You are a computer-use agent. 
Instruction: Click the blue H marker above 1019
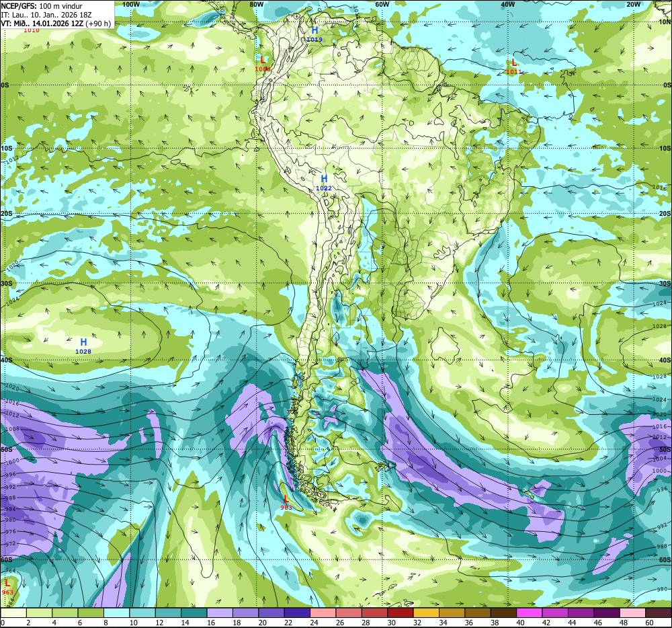click(x=314, y=30)
